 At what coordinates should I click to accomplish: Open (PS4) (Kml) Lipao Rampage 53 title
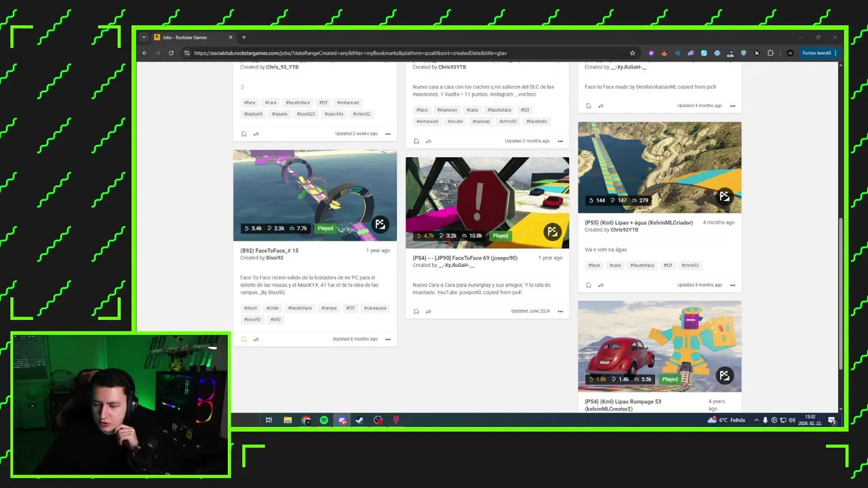[623, 405]
